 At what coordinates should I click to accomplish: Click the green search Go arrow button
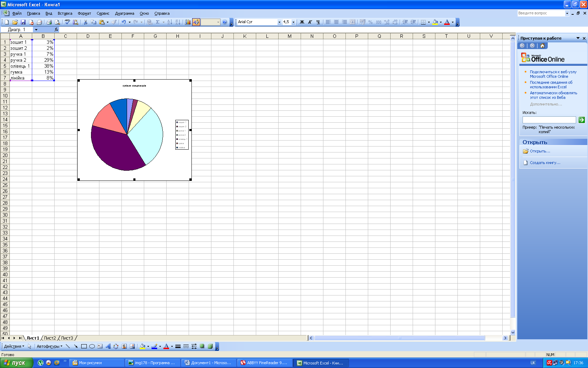pyautogui.click(x=581, y=120)
